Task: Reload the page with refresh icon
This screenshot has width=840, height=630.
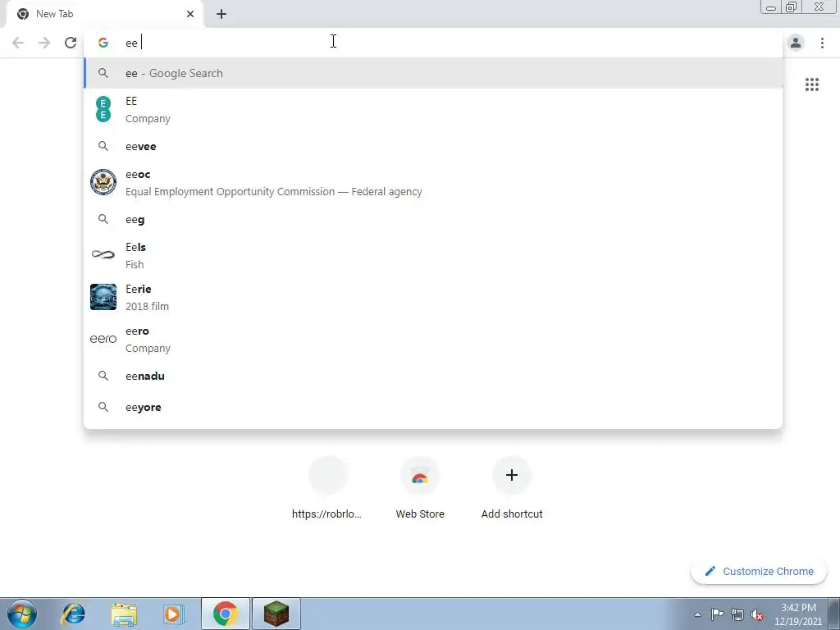Action: tap(71, 43)
